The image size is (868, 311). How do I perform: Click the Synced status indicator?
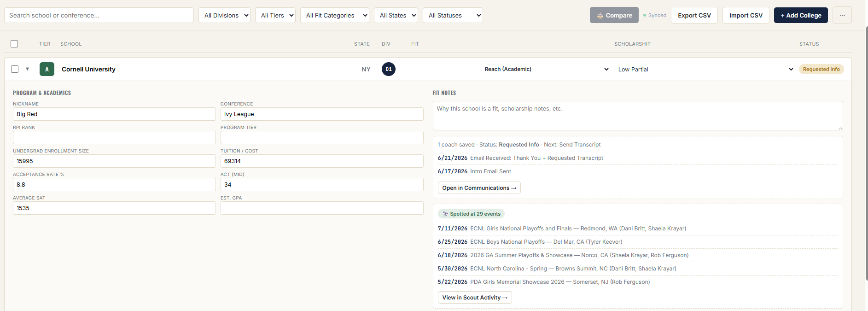coord(655,15)
